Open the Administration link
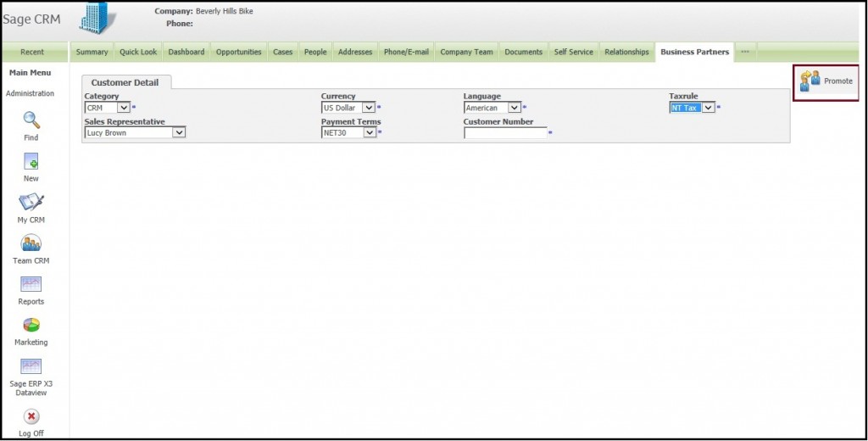The width and height of the screenshot is (868, 441). [30, 93]
